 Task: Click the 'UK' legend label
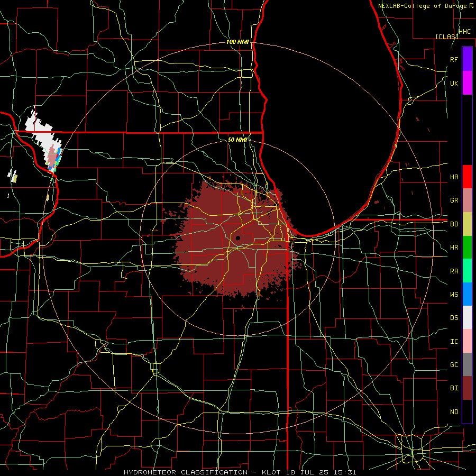[x=454, y=83]
